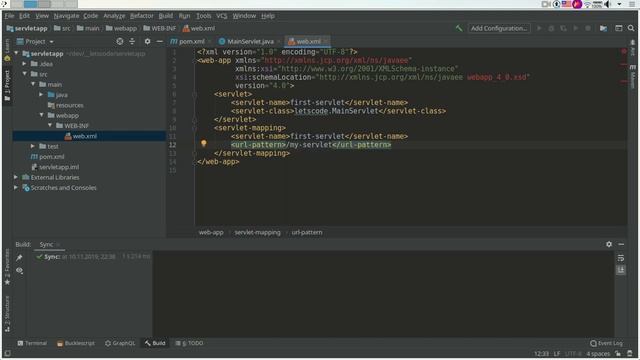Click the tool windows toggle icon bottom-left

click(x=7, y=353)
